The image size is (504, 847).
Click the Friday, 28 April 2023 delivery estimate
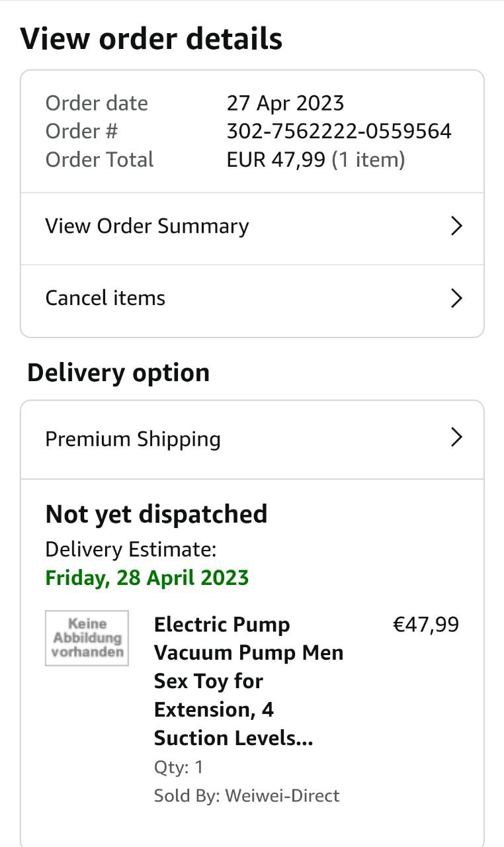point(147,577)
